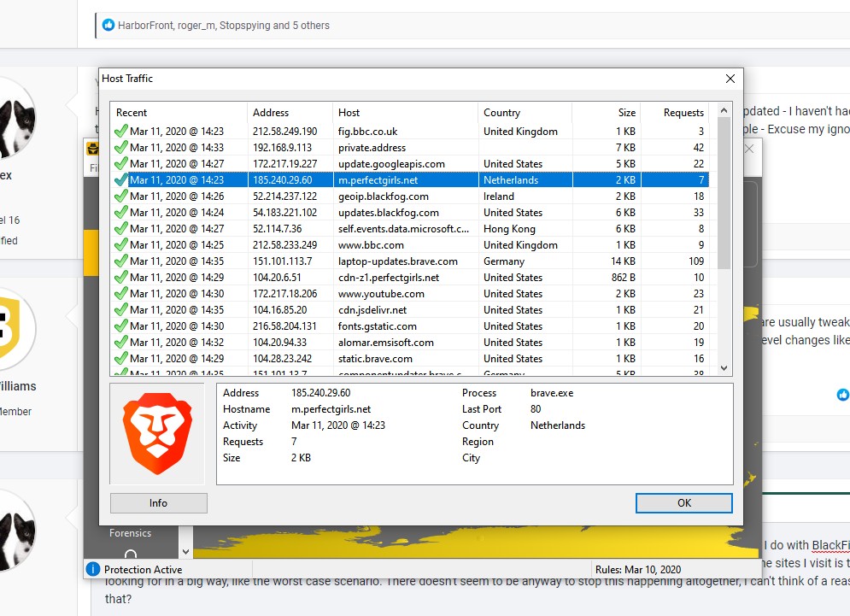Click the Germany cell for laptop-updates.brave.com

click(504, 261)
